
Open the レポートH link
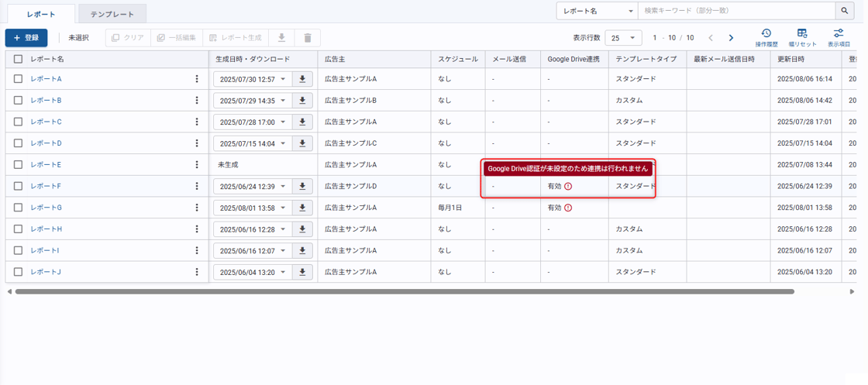46,229
